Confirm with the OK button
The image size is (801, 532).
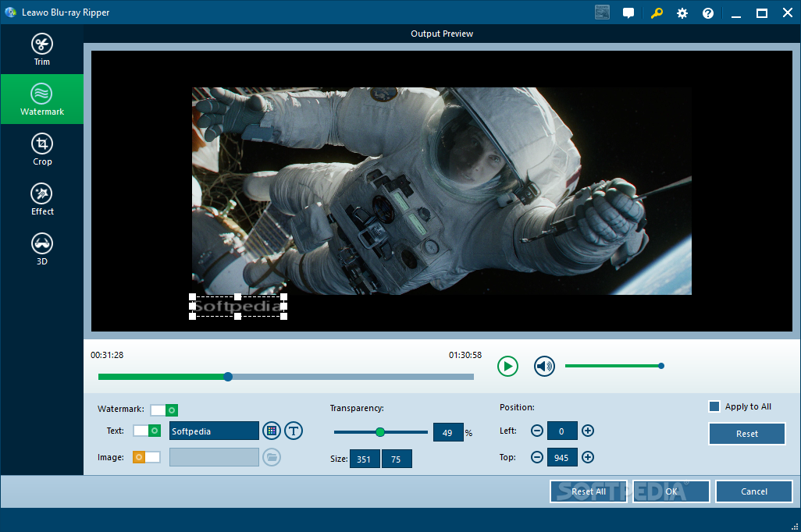(671, 491)
